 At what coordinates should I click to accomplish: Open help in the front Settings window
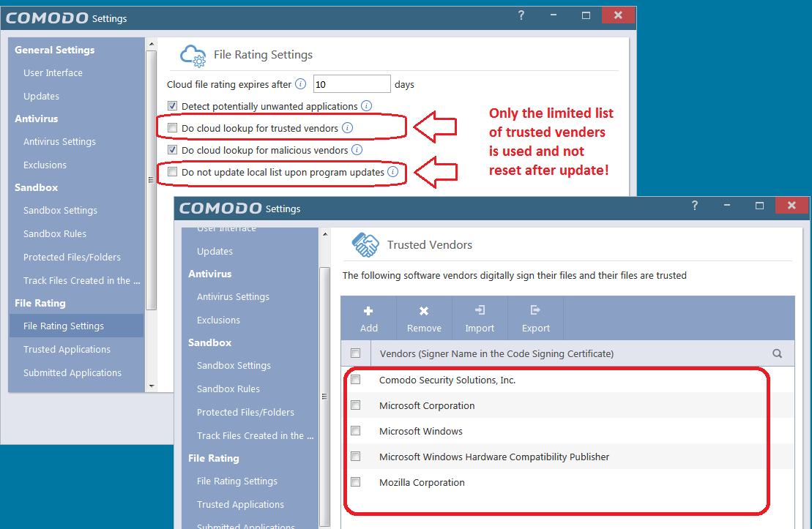(694, 206)
